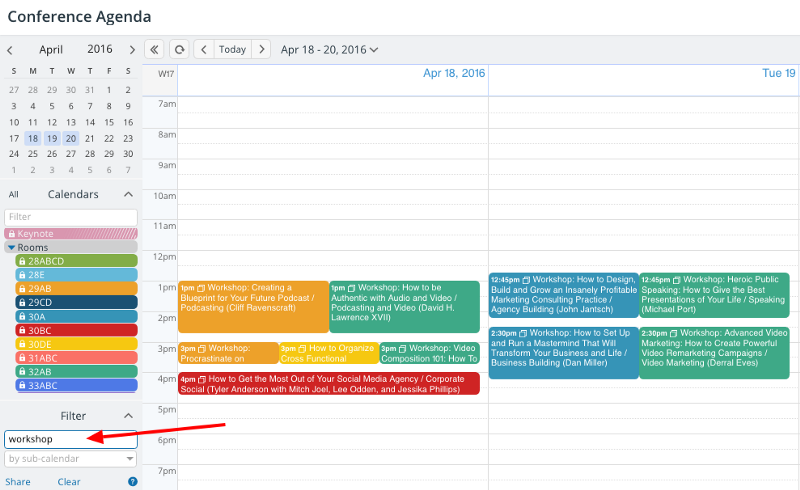Image resolution: width=800 pixels, height=490 pixels.
Task: Navigate to next date range
Action: pos(261,50)
